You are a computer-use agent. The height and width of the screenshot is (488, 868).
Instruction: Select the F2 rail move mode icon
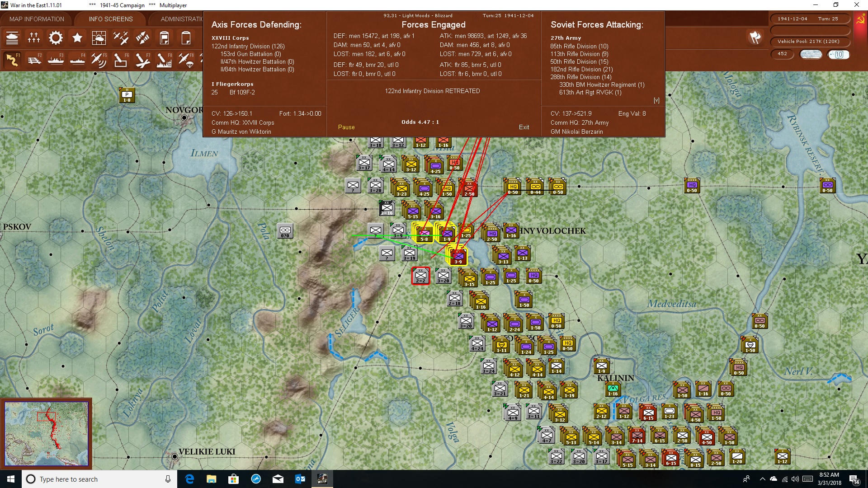(x=34, y=60)
